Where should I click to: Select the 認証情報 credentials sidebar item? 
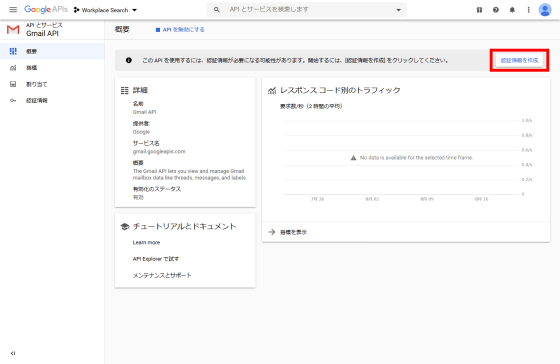click(x=52, y=100)
